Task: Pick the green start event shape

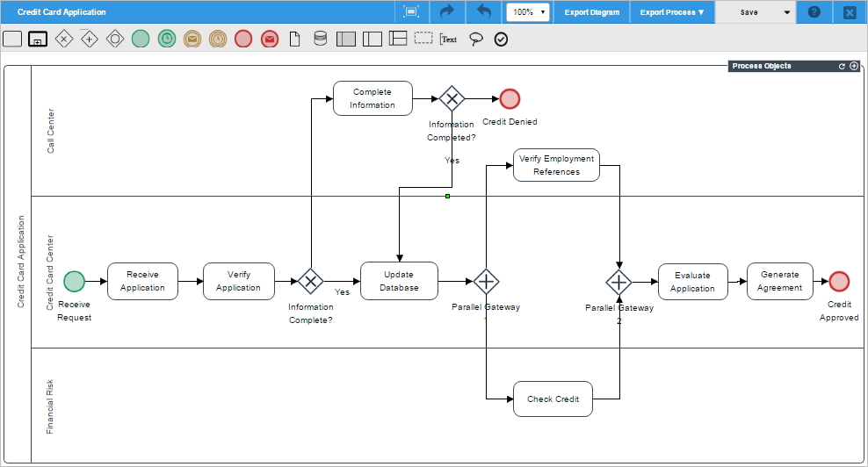Action: (141, 39)
